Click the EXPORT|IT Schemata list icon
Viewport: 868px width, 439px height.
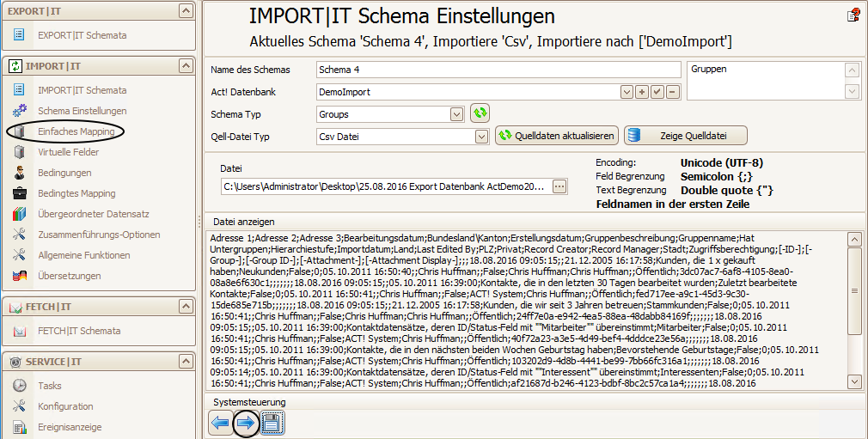[x=19, y=35]
